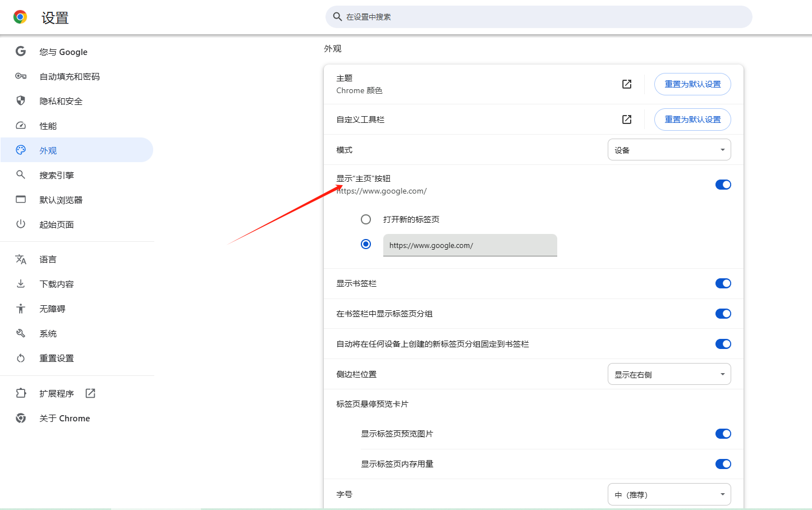812x510 pixels.
Task: Open 扩展程序 link in sidebar
Action: pyautogui.click(x=76, y=393)
